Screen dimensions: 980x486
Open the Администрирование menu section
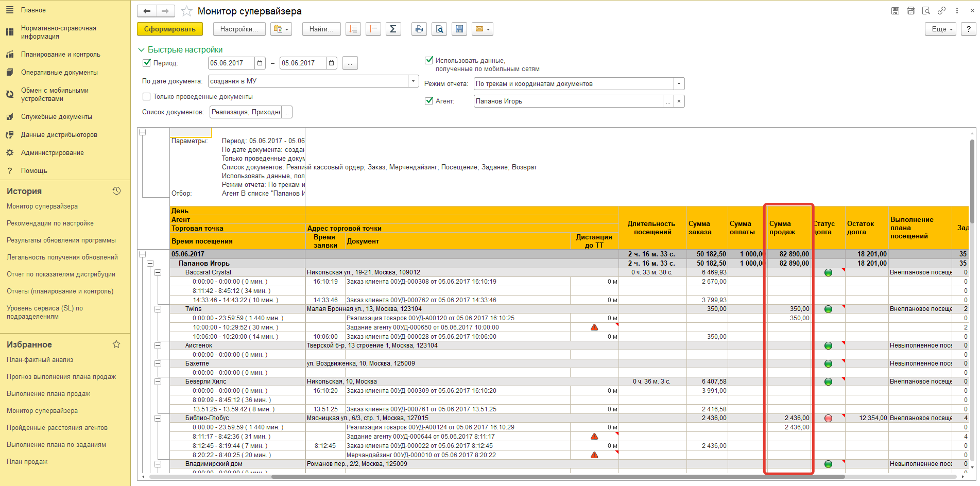click(x=52, y=153)
